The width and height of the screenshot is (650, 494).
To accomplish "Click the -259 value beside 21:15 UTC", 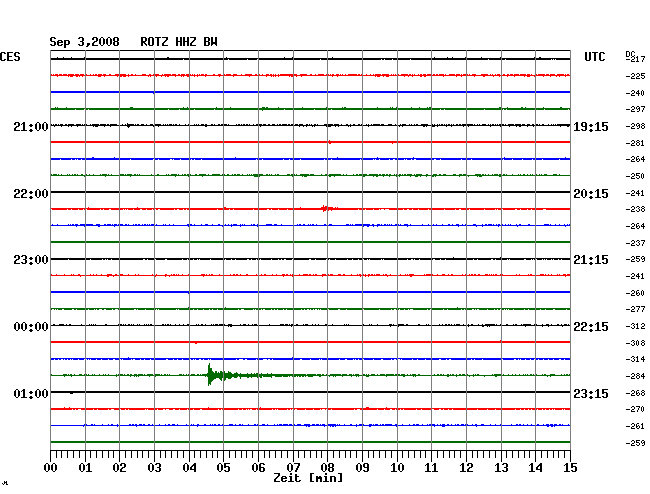I will (635, 259).
